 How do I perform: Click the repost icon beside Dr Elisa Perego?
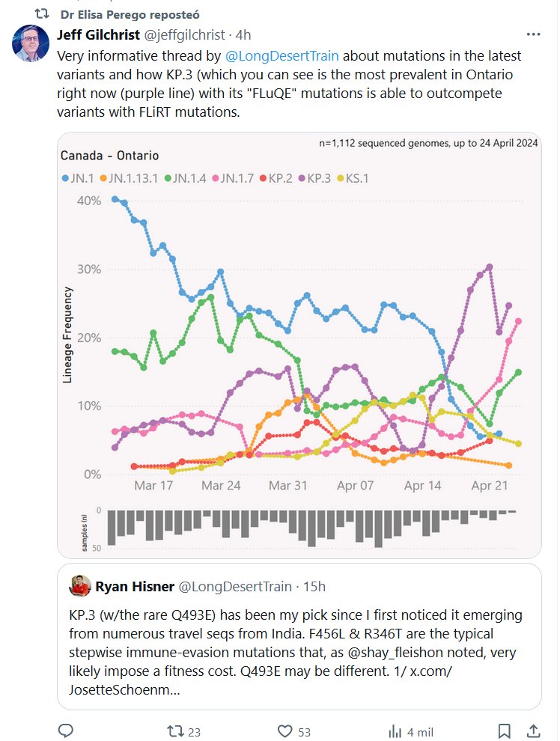click(x=42, y=14)
